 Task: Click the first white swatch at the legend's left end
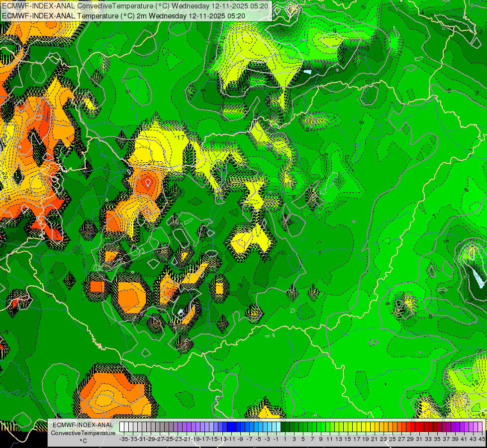pos(122,427)
